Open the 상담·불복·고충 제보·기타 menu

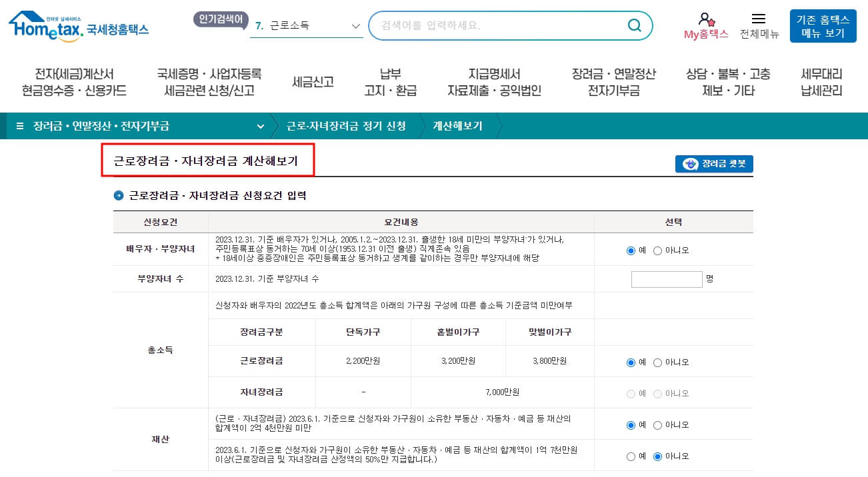pos(730,82)
